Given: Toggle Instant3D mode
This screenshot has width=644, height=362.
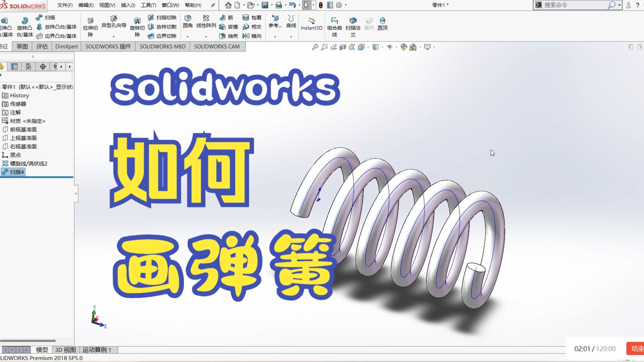Looking at the screenshot, I should point(312,24).
